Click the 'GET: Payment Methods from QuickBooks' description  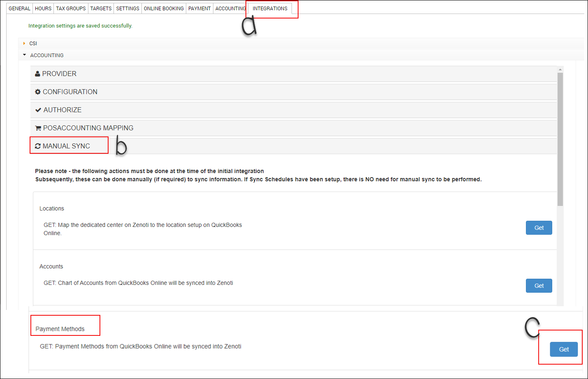point(141,347)
